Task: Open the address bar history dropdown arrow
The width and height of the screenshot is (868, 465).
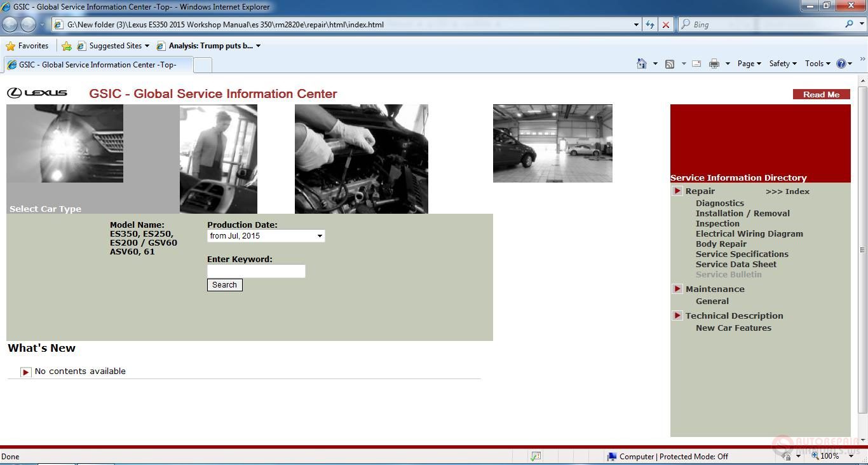Action: tap(636, 24)
